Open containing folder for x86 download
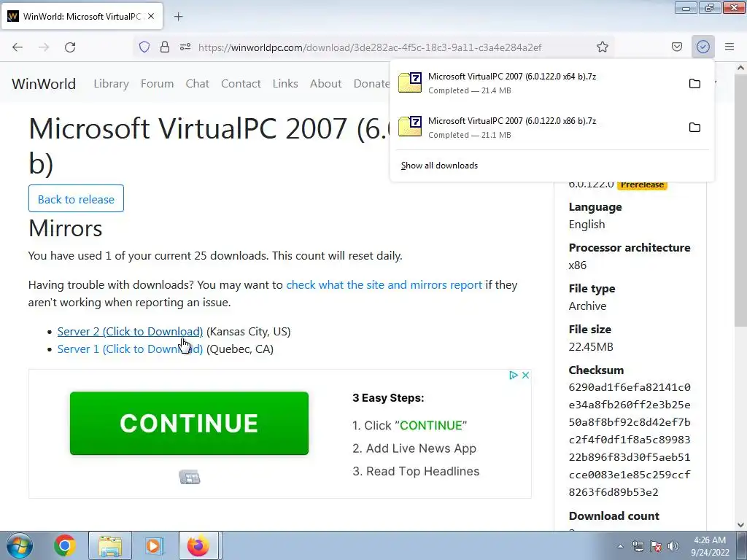 pos(694,128)
